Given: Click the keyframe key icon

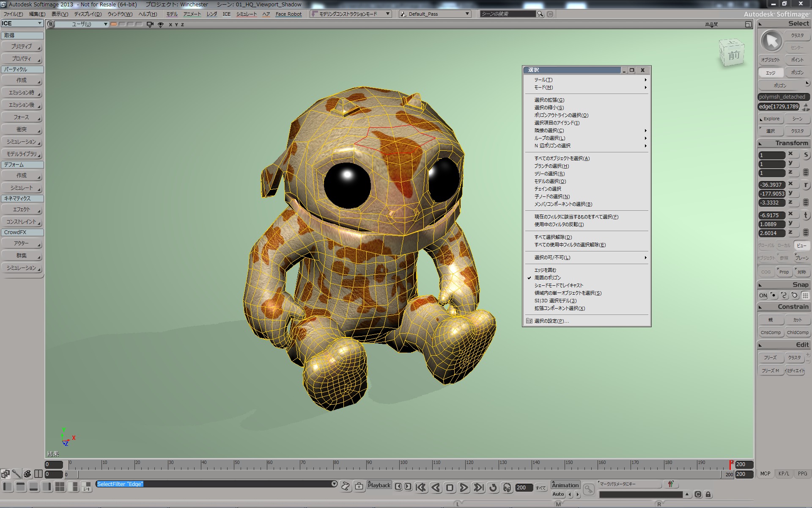Looking at the screenshot, I should (x=588, y=489).
